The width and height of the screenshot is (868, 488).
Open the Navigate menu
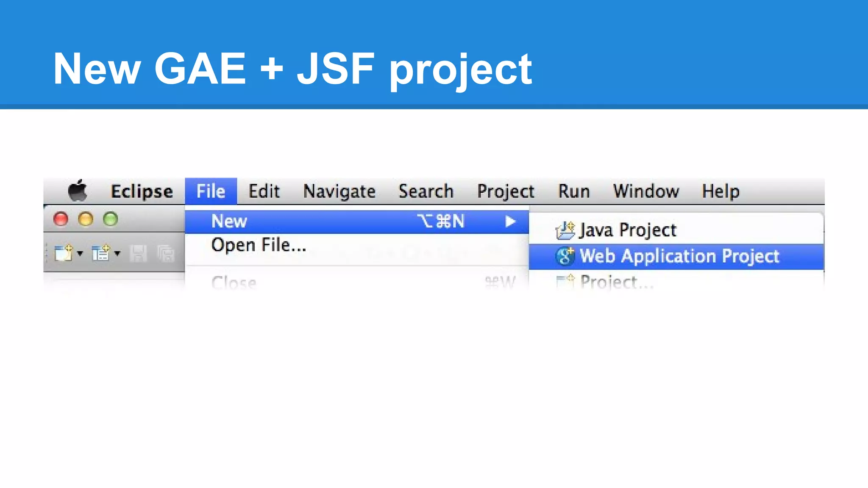[x=339, y=191]
